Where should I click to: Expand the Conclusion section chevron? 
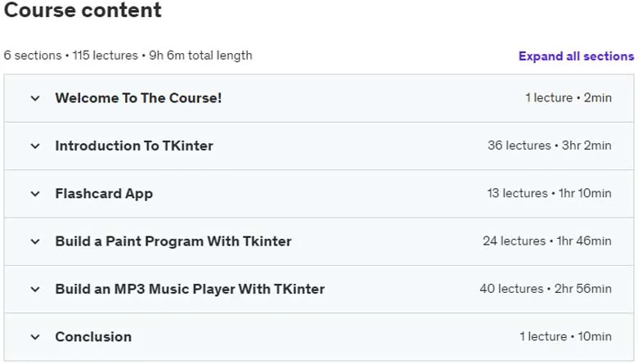[35, 337]
